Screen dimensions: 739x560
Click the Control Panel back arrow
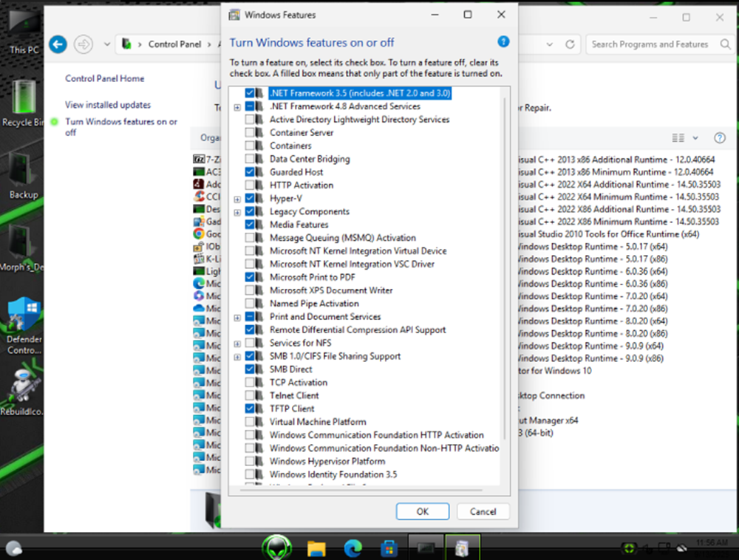pos(58,44)
